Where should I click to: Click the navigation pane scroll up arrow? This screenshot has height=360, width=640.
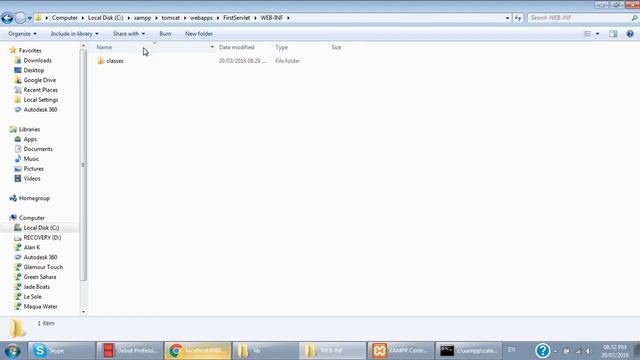pos(83,46)
